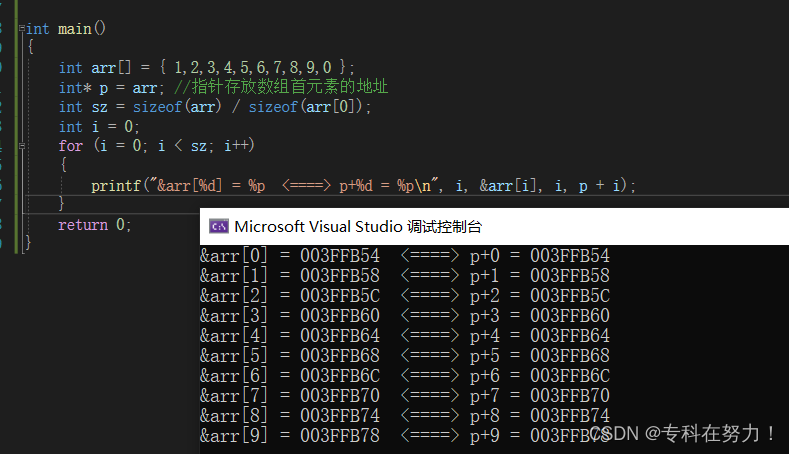Click the 'int i = 0;' line
The width and height of the screenshot is (789, 454).
pos(99,126)
